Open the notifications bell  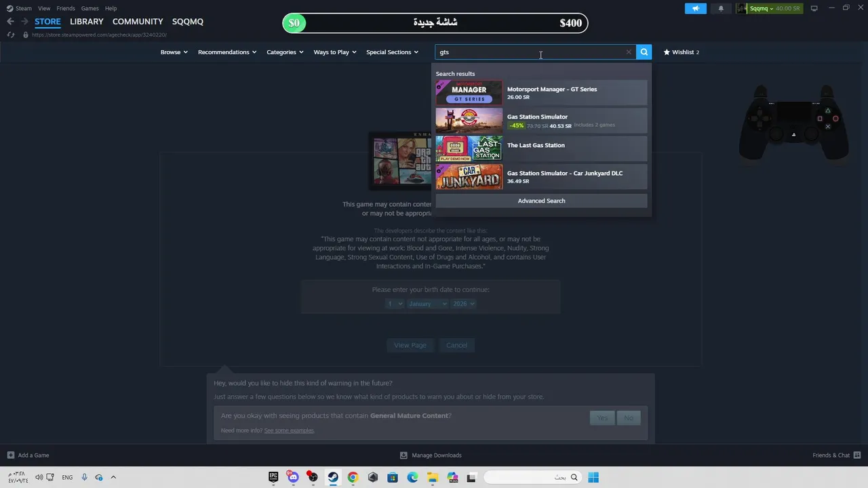click(721, 8)
